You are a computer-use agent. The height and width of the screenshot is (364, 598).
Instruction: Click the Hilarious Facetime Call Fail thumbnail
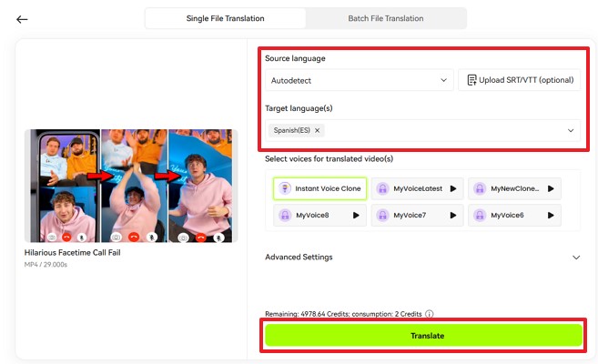pos(128,186)
